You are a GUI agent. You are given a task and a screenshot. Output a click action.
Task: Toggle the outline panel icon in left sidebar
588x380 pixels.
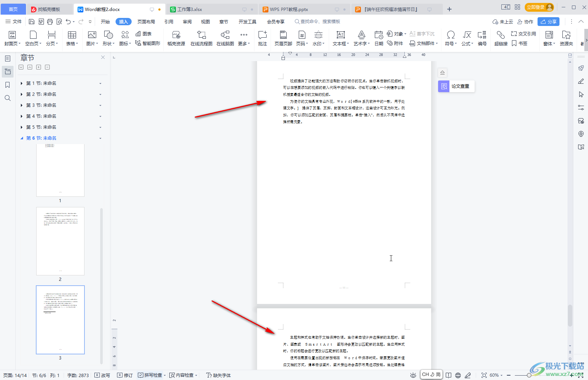pyautogui.click(x=8, y=59)
